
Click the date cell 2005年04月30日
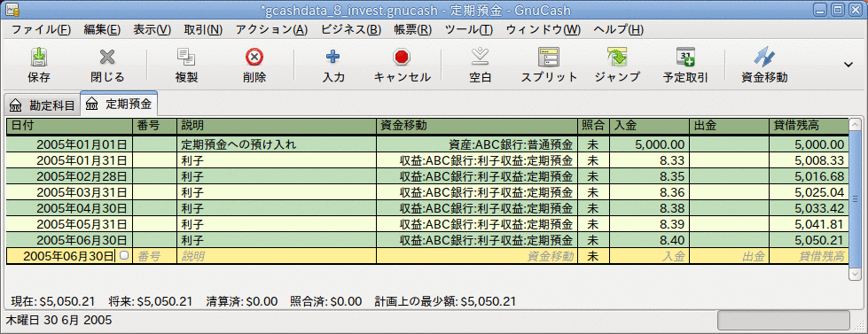[x=69, y=208]
